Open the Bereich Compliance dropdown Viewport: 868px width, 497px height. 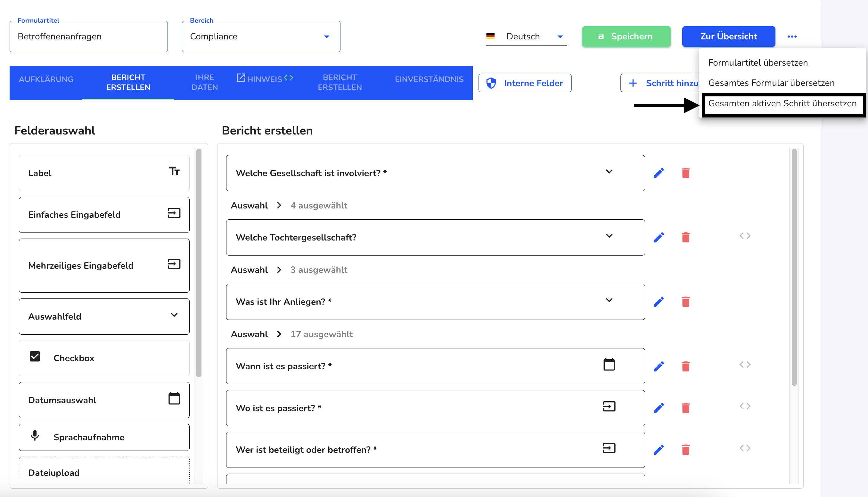(x=261, y=37)
